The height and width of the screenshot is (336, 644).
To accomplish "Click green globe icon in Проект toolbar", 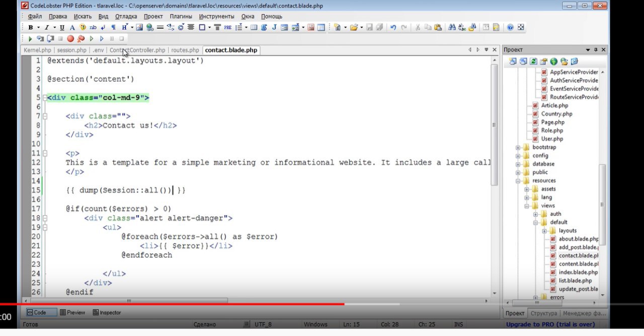I will tap(553, 61).
